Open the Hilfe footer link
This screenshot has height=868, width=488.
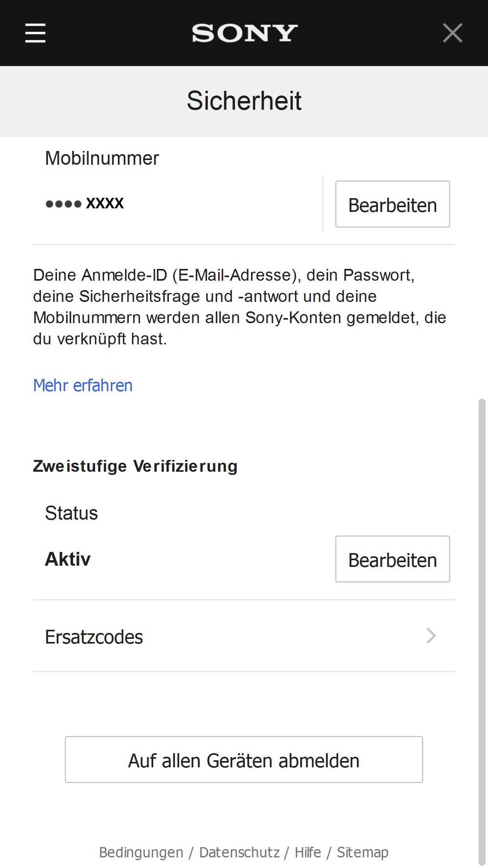(308, 852)
